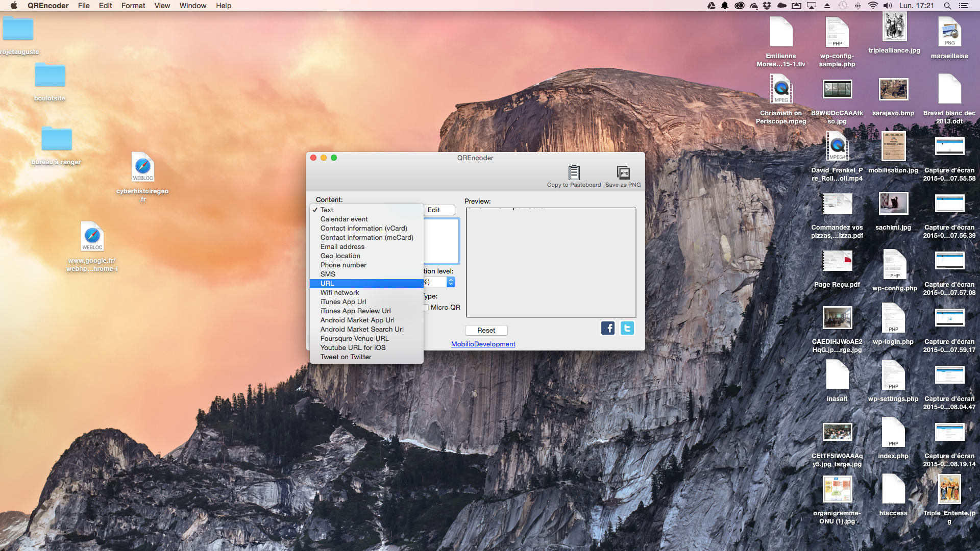Click the QR code preview area
Image resolution: width=980 pixels, height=551 pixels.
[551, 262]
